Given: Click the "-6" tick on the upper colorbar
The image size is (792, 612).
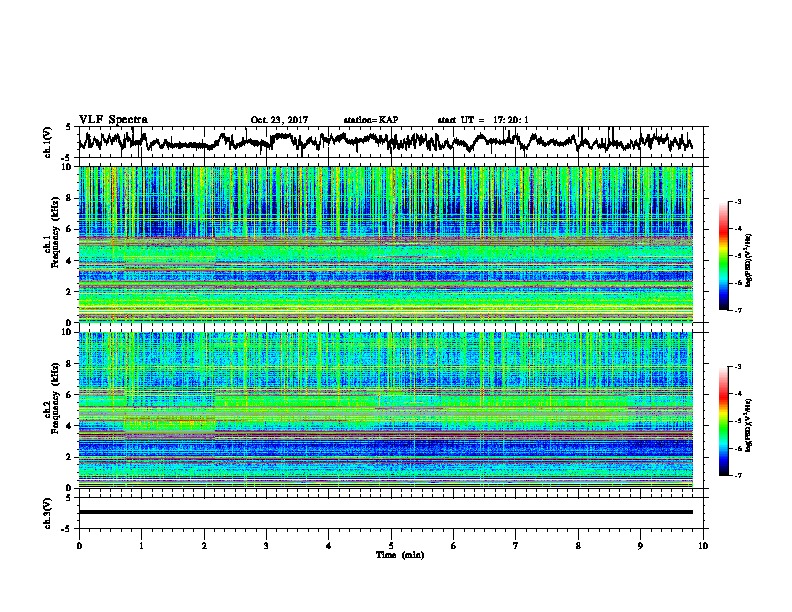Looking at the screenshot, I should (x=737, y=283).
